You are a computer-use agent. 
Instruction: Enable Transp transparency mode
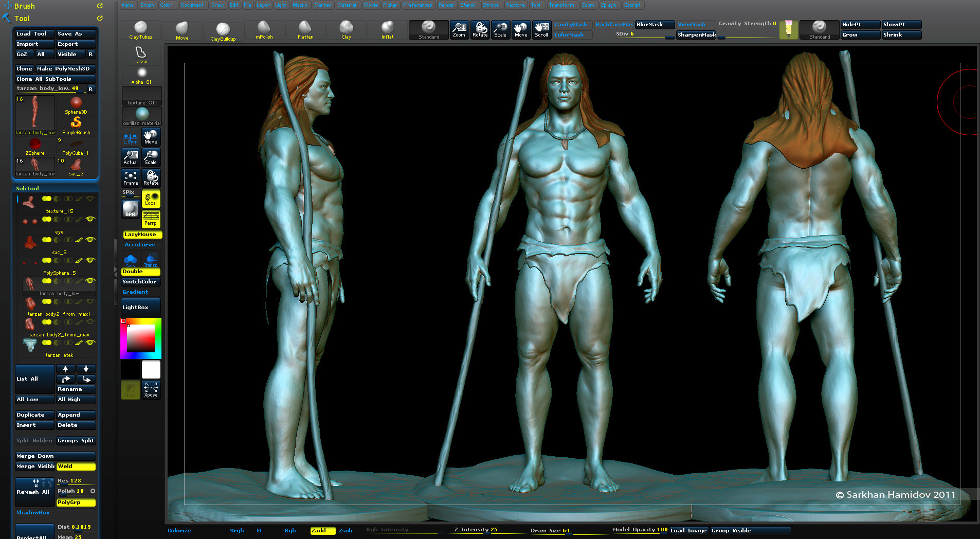[x=151, y=259]
